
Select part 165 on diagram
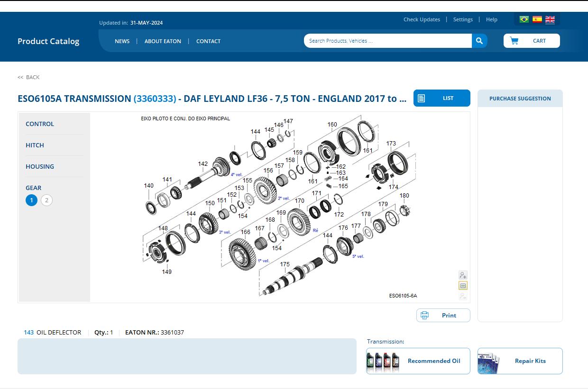(x=343, y=186)
